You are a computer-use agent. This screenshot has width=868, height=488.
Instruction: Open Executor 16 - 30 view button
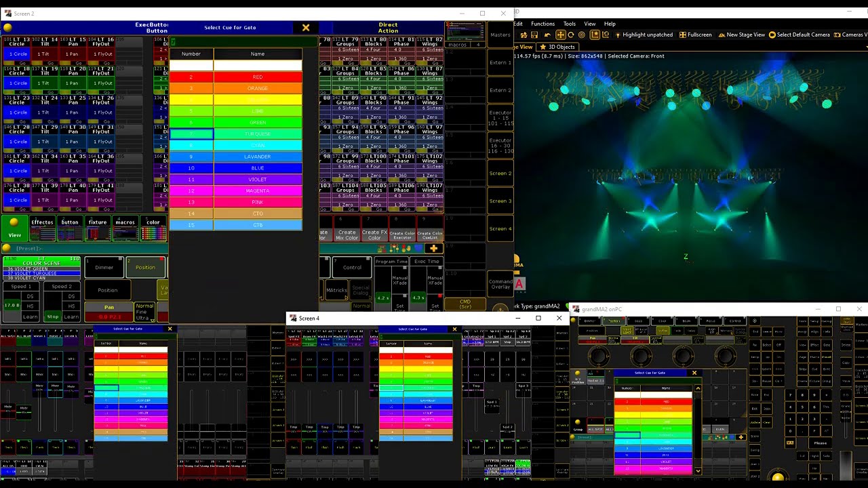point(500,145)
